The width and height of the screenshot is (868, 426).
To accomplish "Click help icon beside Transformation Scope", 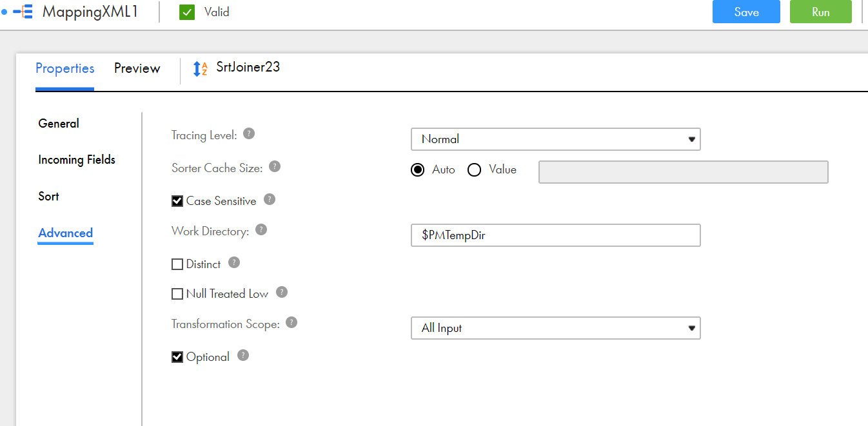I will coord(291,322).
